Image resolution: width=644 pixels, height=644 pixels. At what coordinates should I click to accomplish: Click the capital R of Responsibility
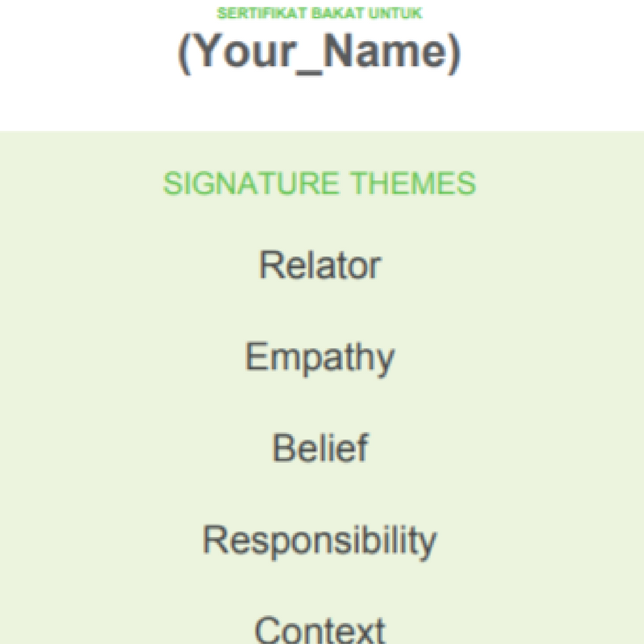213,539
